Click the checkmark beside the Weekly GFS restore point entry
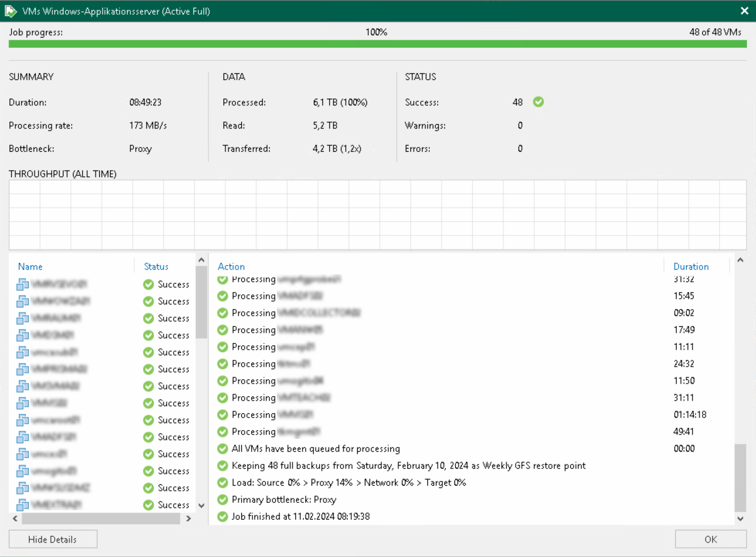Viewport: 756px width, 557px height. [x=222, y=466]
